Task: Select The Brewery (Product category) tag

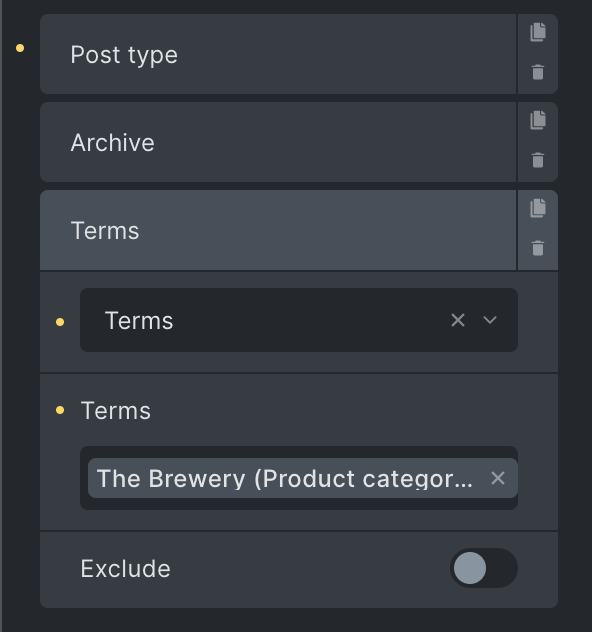Action: (285, 478)
